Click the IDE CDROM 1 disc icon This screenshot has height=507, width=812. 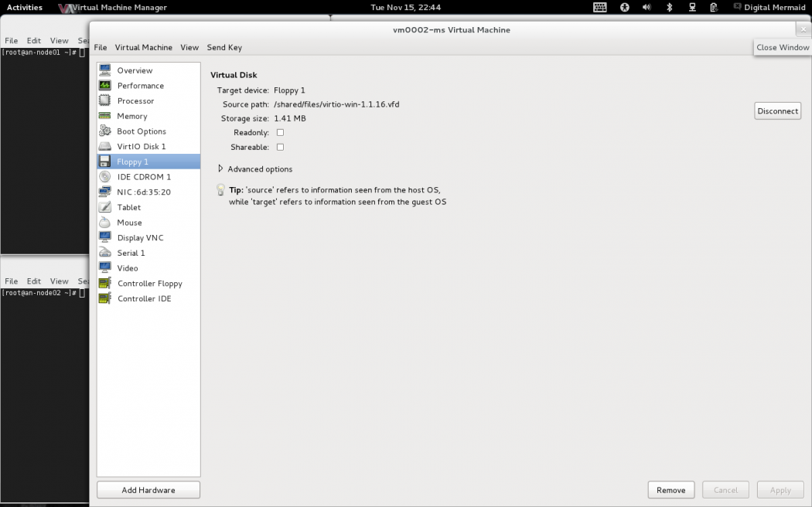click(104, 177)
